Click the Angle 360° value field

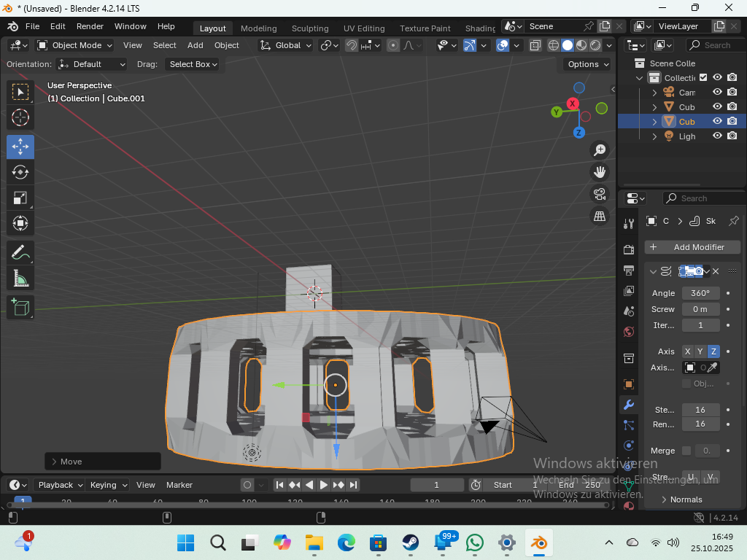(700, 293)
